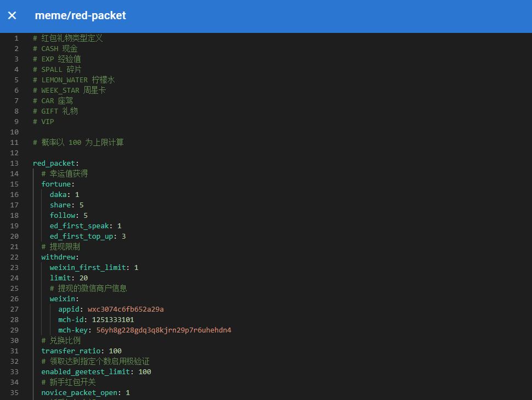
Task: Click the daka key under fortune
Action: pos(60,194)
